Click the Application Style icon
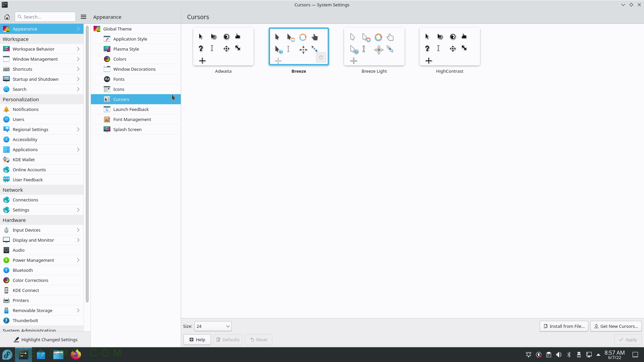 point(107,39)
